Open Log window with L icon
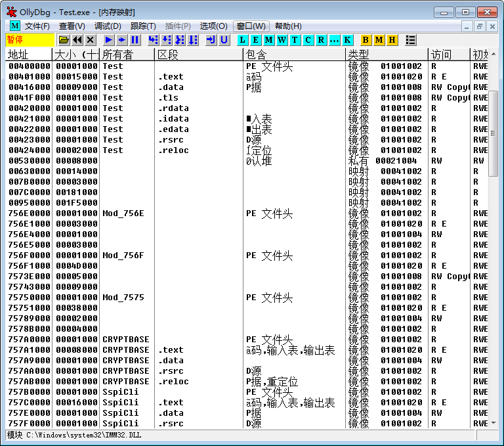504x446 pixels. 242,40
